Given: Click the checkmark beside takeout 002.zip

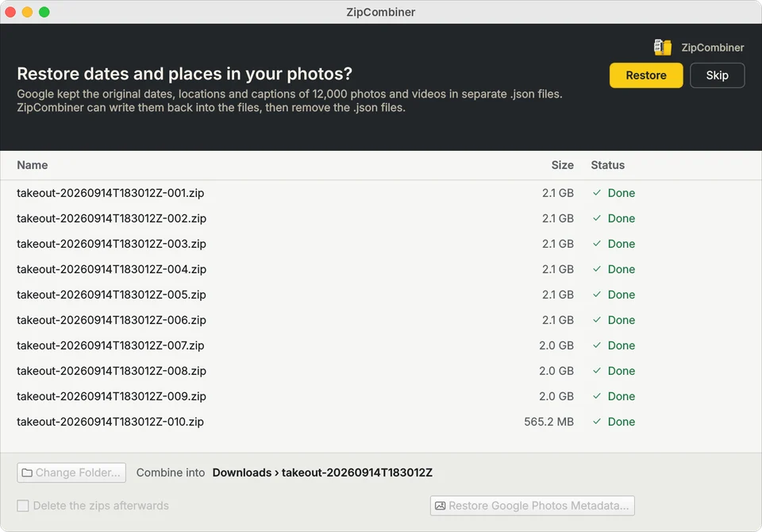Looking at the screenshot, I should point(597,218).
